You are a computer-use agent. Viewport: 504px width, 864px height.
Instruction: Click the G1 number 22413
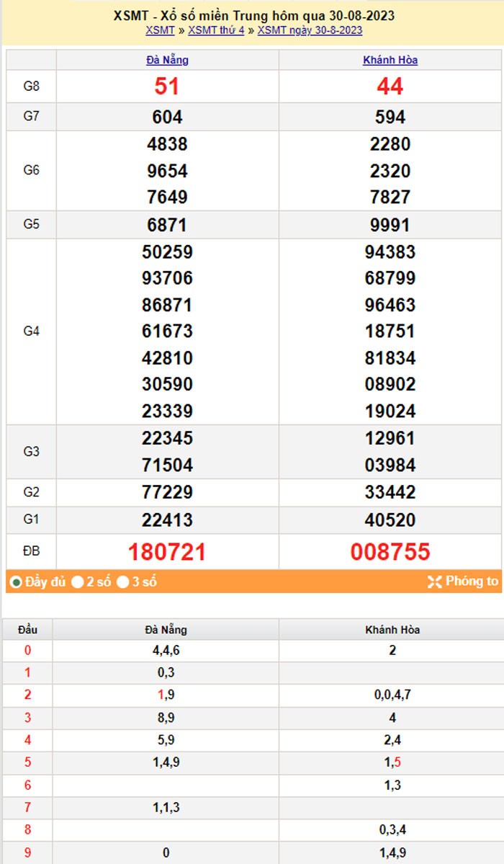(167, 520)
